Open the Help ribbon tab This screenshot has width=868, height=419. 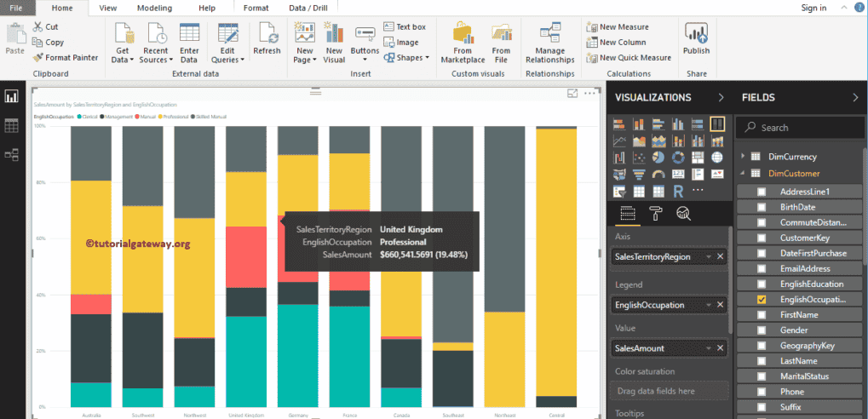pyautogui.click(x=207, y=8)
